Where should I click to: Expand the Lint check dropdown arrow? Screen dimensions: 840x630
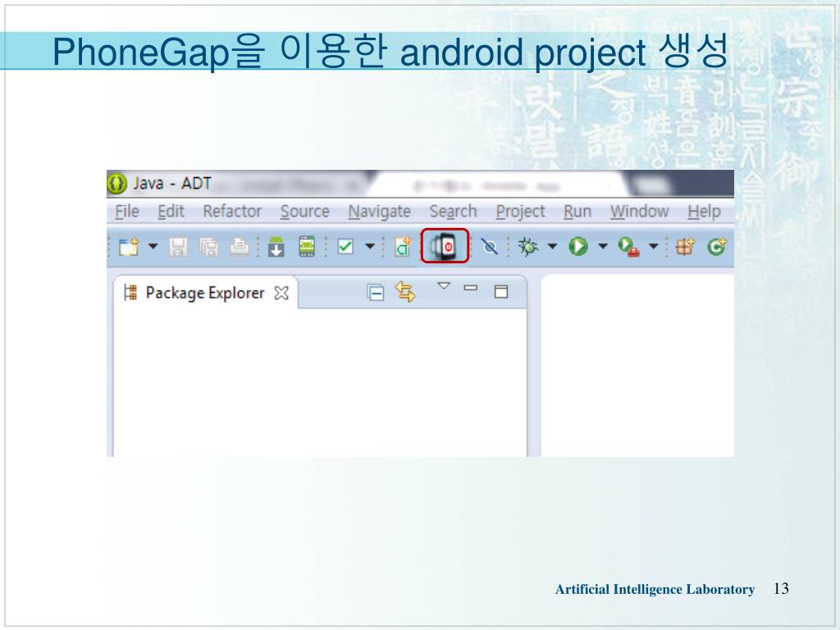pos(370,246)
